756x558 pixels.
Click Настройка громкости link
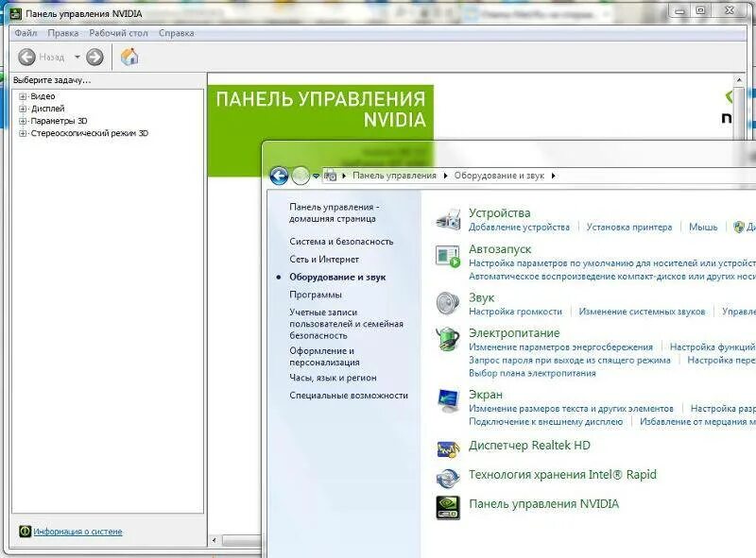pyautogui.click(x=515, y=312)
